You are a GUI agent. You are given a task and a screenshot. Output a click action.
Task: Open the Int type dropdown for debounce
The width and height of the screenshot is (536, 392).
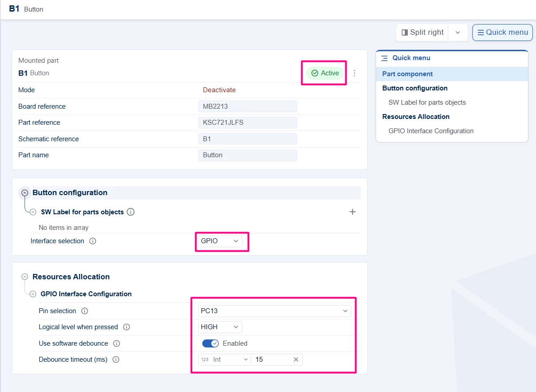[x=225, y=359]
